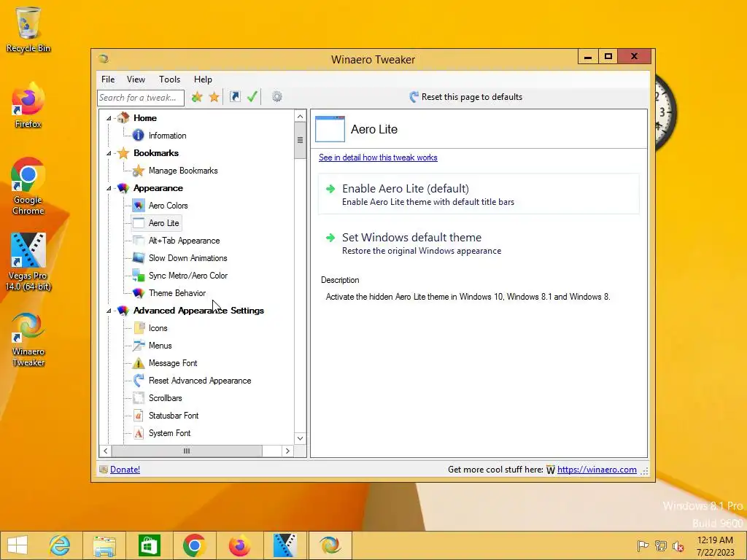This screenshot has height=560, width=747.
Task: Click the taskbar clock showing 12:19 AM
Action: 715,546
